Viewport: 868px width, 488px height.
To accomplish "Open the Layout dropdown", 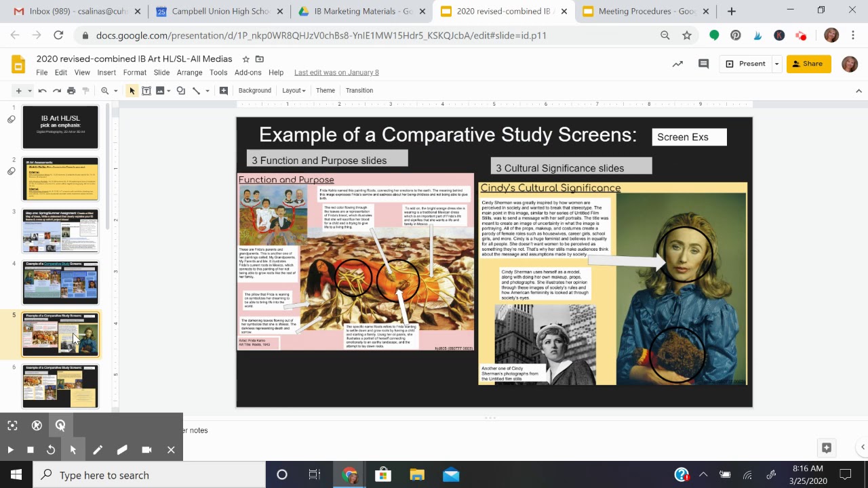I will pos(294,90).
